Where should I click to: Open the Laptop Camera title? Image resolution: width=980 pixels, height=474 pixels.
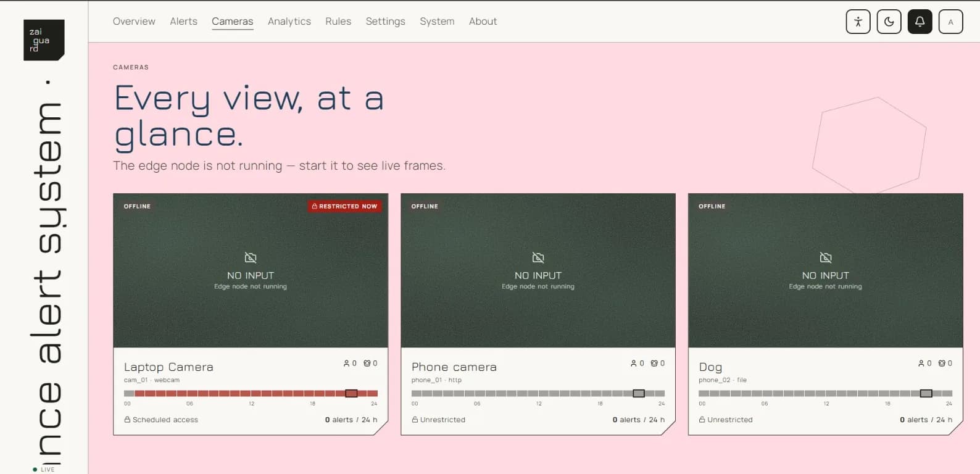click(x=168, y=367)
